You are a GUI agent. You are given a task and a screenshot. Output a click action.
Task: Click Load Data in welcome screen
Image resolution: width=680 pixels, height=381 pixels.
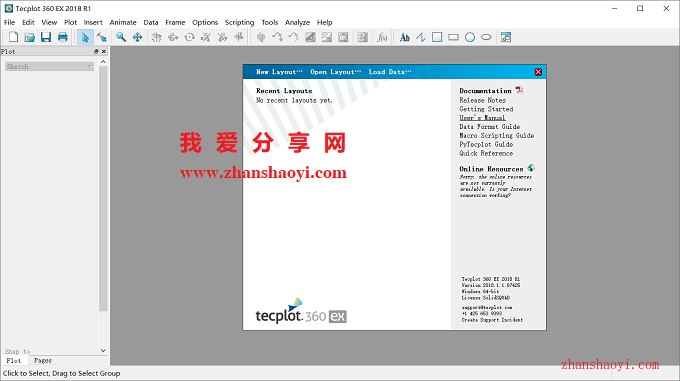pos(389,72)
